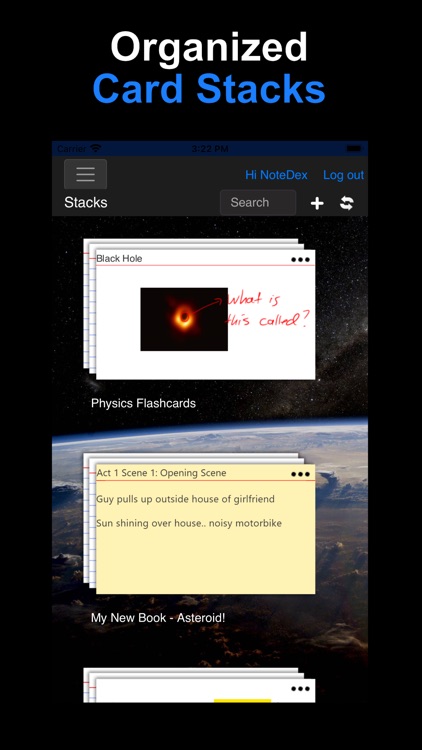The width and height of the screenshot is (422, 750).
Task: Tap the battery icon in status bar
Action: tap(354, 149)
